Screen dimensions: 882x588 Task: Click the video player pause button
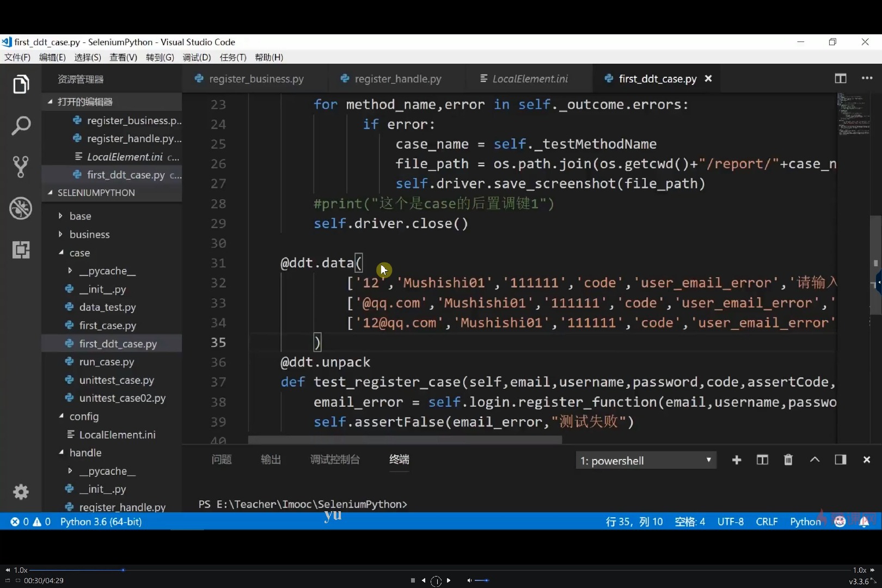[x=436, y=581]
